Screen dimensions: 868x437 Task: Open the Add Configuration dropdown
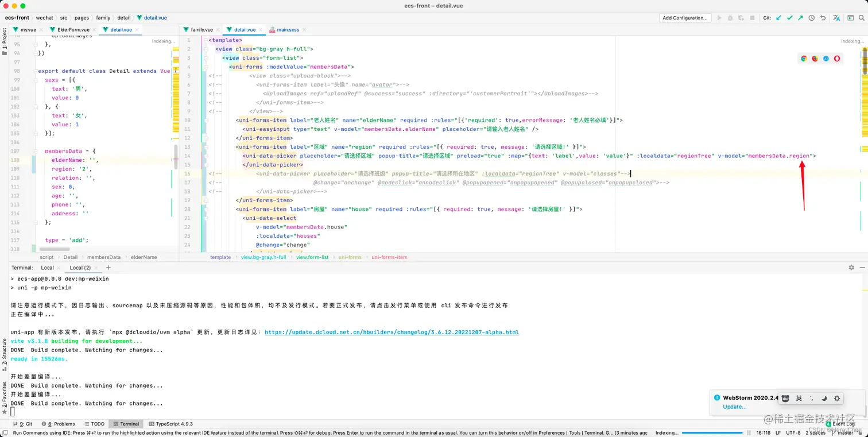[x=685, y=18]
